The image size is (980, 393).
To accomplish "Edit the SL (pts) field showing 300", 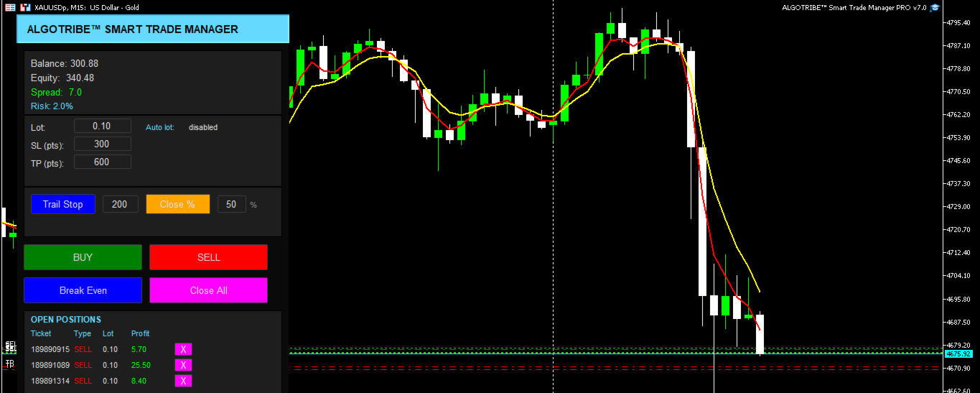I will tap(102, 144).
